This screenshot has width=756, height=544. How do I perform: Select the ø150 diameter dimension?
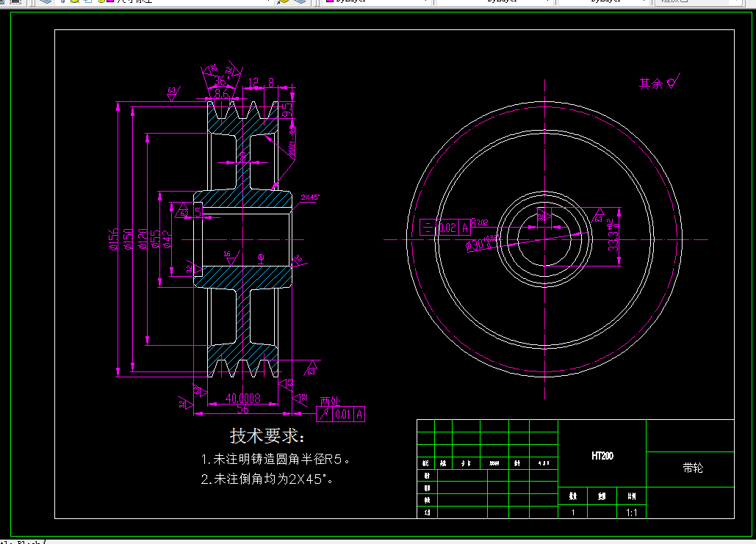click(x=129, y=239)
